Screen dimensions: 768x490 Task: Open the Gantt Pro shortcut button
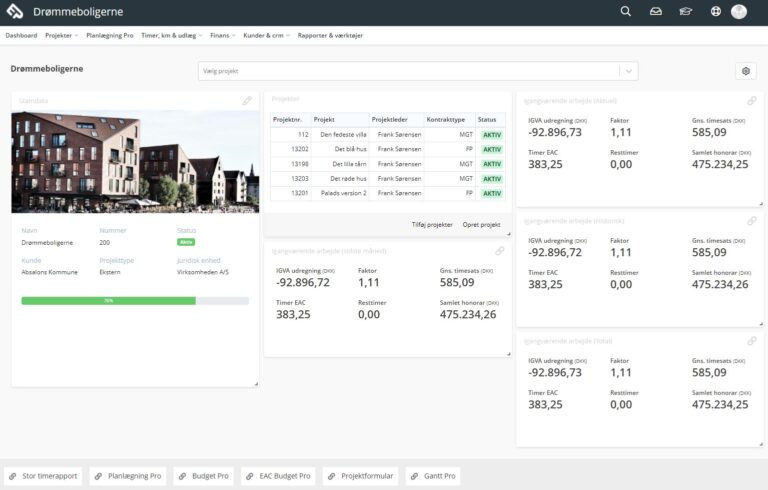[x=432, y=476]
